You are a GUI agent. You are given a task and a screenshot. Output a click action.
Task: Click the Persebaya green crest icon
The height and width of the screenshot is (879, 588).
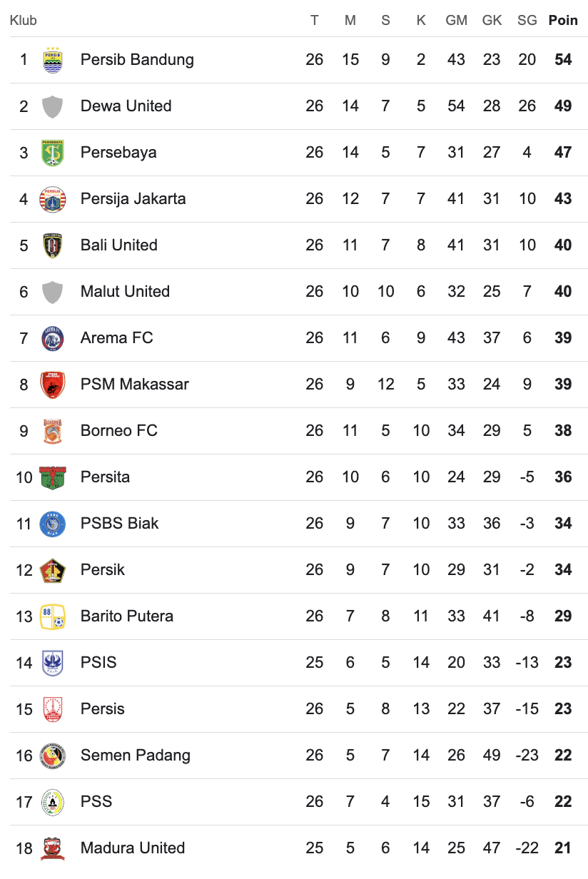tap(53, 153)
